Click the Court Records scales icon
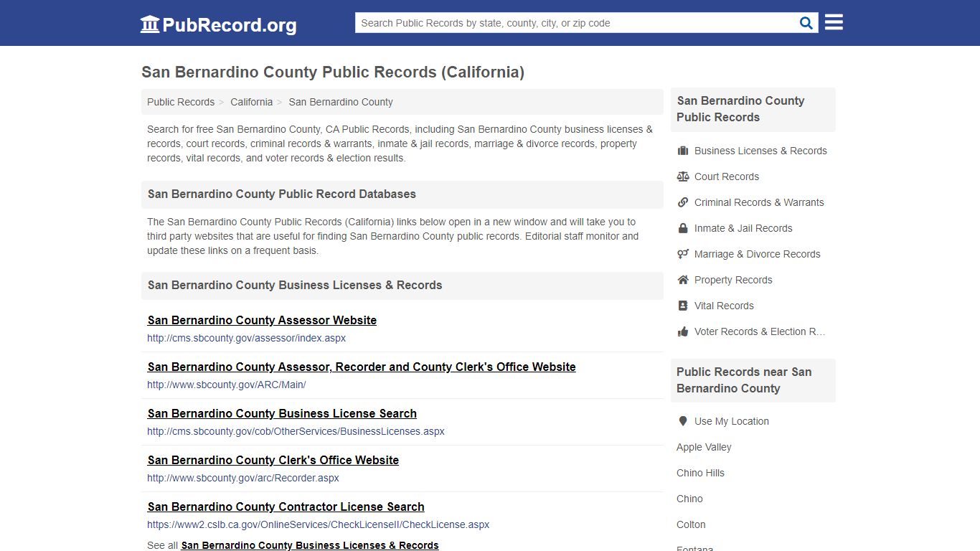 click(683, 176)
